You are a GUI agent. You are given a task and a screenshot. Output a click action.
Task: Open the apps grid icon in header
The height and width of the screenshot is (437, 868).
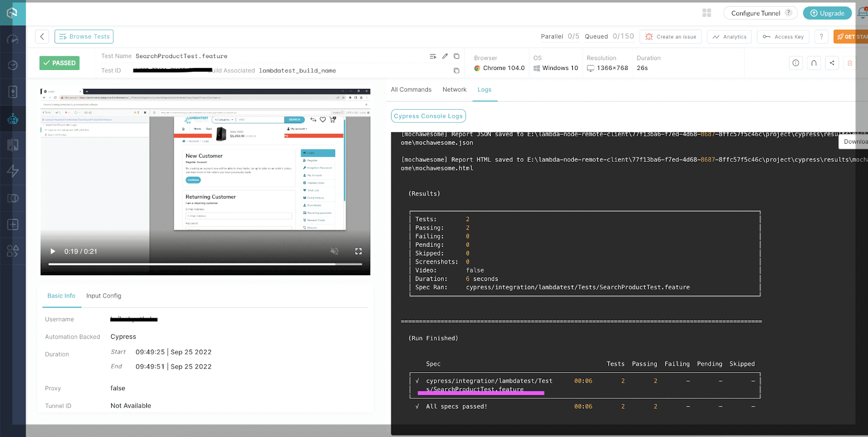coord(707,13)
